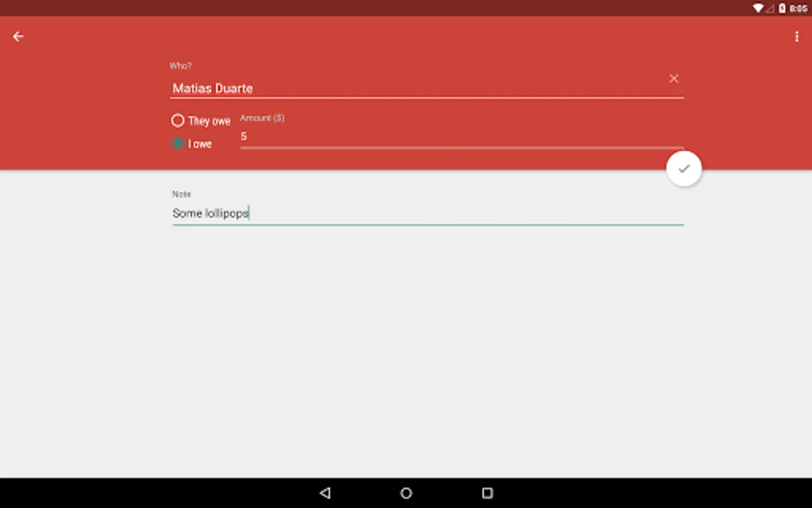Image resolution: width=812 pixels, height=508 pixels.
Task: Click the status bar clock
Action: (x=798, y=8)
